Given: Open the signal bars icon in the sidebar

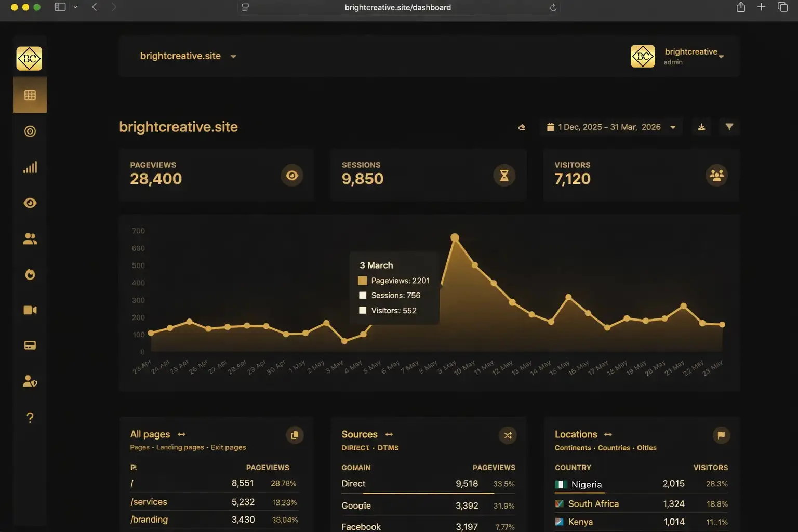Looking at the screenshot, I should [30, 167].
